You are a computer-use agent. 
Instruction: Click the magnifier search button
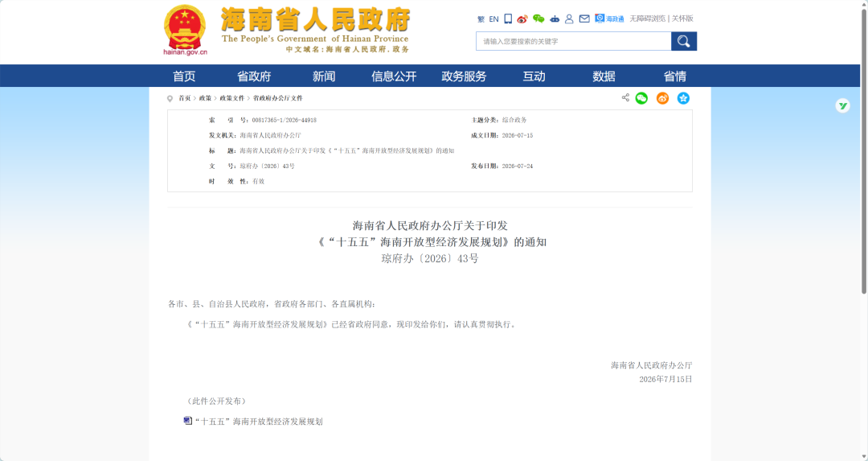pos(684,41)
